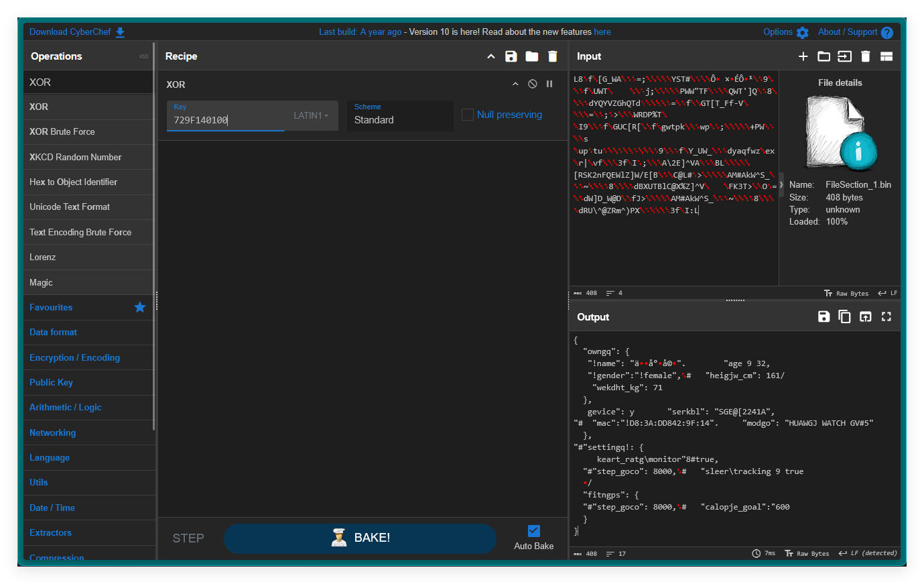924x584 pixels.
Task: Open the output Raw Bytes encoding selector
Action: coord(807,554)
